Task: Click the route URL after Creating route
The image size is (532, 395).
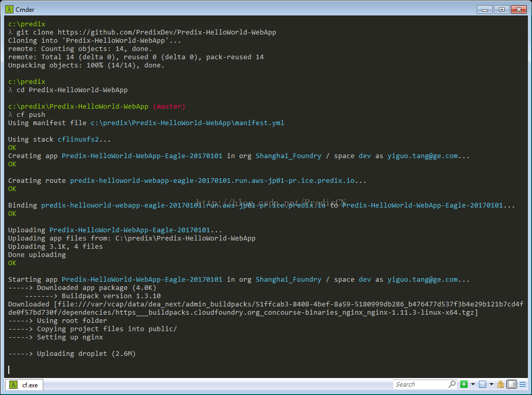Action: [x=212, y=180]
